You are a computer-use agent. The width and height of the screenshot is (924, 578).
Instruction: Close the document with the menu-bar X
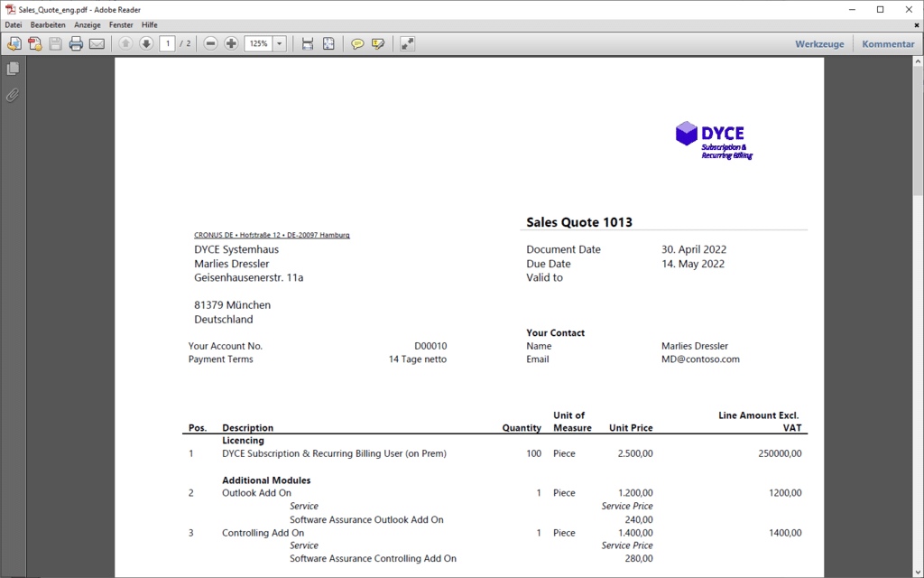917,25
